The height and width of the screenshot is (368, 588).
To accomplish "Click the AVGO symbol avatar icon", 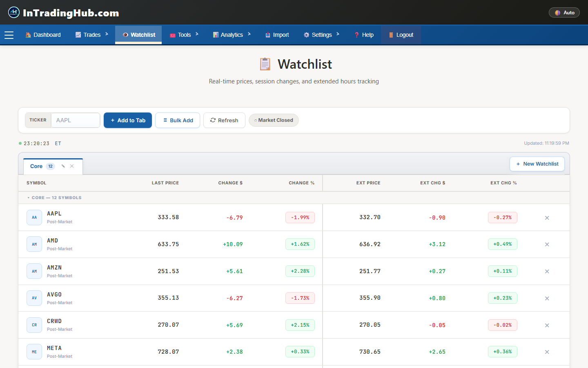I will 34,298.
